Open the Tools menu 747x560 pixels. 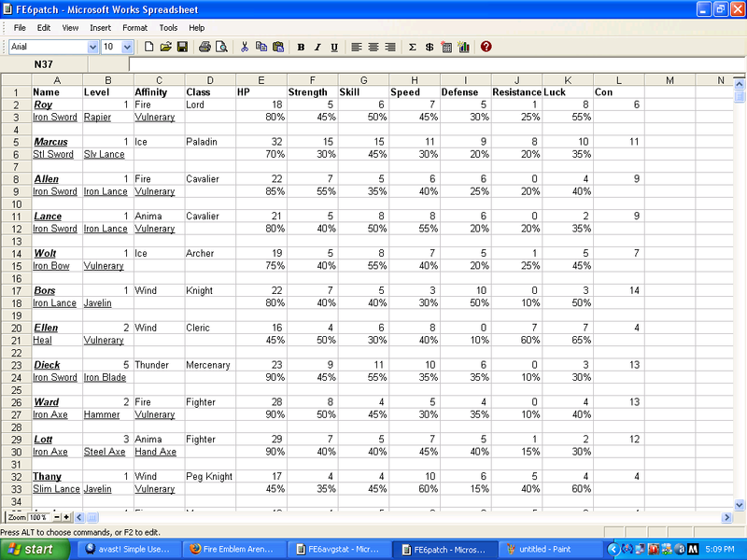(x=168, y=28)
